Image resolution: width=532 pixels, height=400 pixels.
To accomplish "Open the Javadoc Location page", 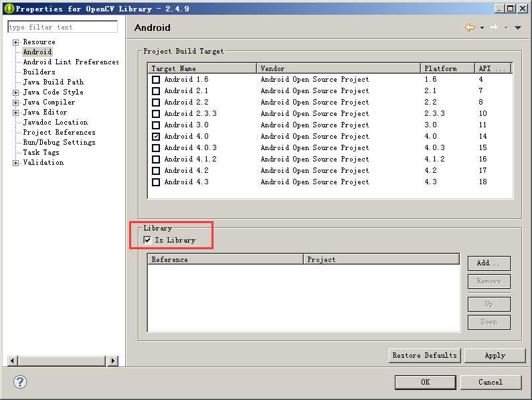I will 56,123.
